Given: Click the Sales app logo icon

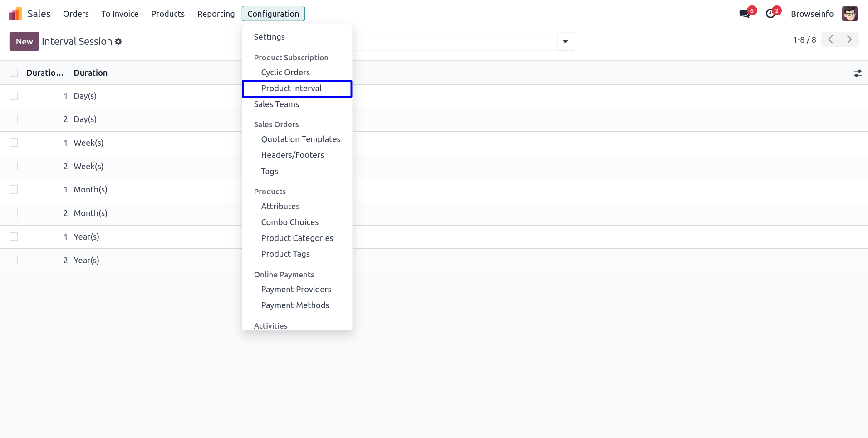Looking at the screenshot, I should coord(15,14).
